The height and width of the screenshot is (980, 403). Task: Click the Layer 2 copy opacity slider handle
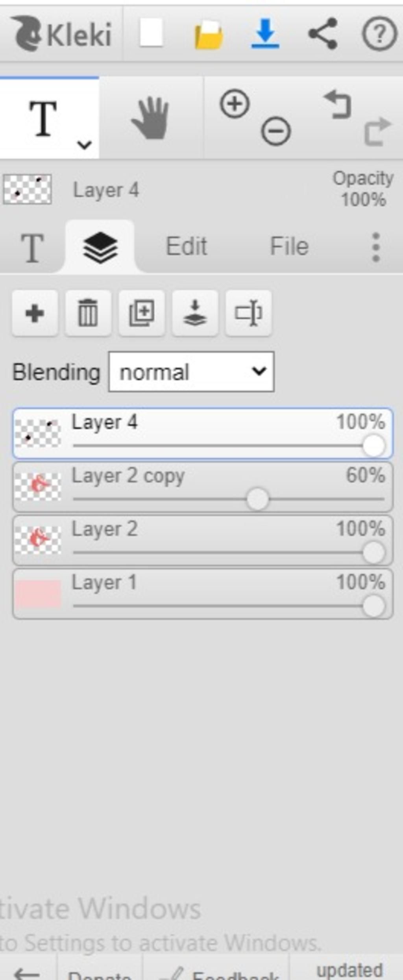coord(258,499)
